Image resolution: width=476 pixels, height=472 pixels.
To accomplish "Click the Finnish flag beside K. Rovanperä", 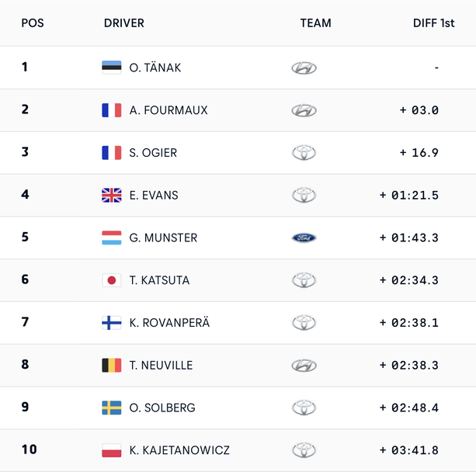I will tap(111, 323).
